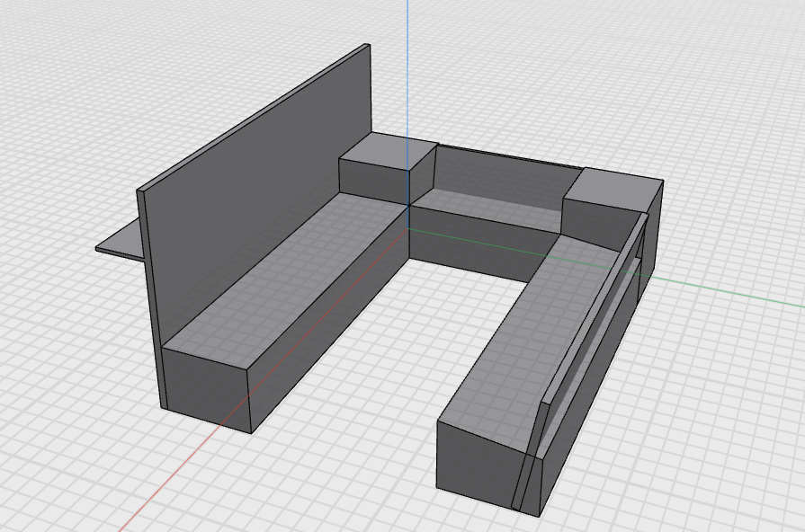The image size is (805, 532).
Task: Select the tall vertical back panel face
Action: (256, 190)
